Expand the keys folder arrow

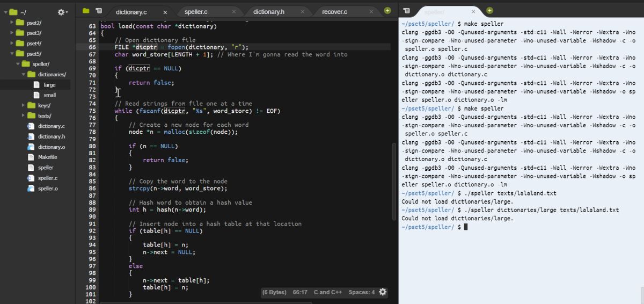click(x=23, y=105)
